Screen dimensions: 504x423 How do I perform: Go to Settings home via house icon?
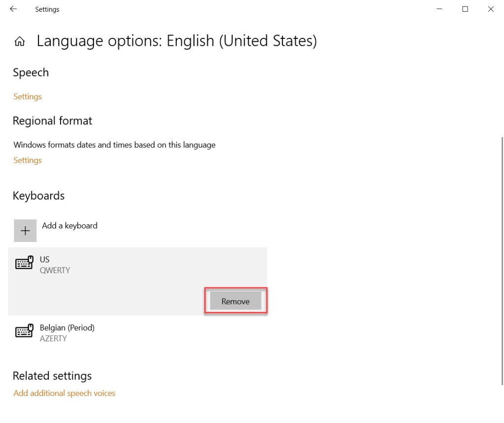coord(20,41)
